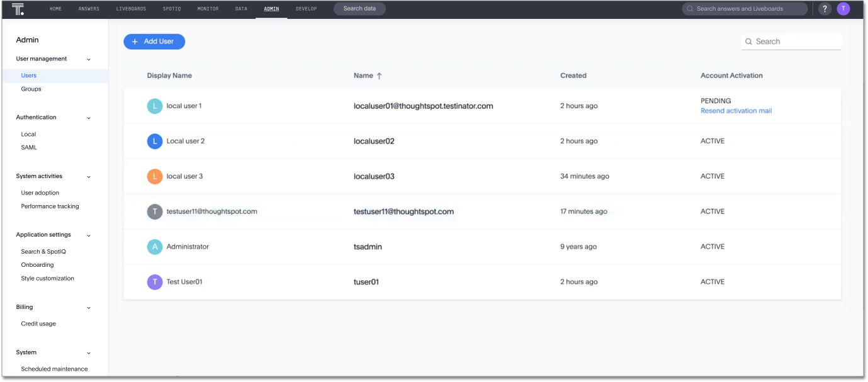Expand the Billing section chevron
This screenshot has height=382, width=868.
click(x=89, y=307)
